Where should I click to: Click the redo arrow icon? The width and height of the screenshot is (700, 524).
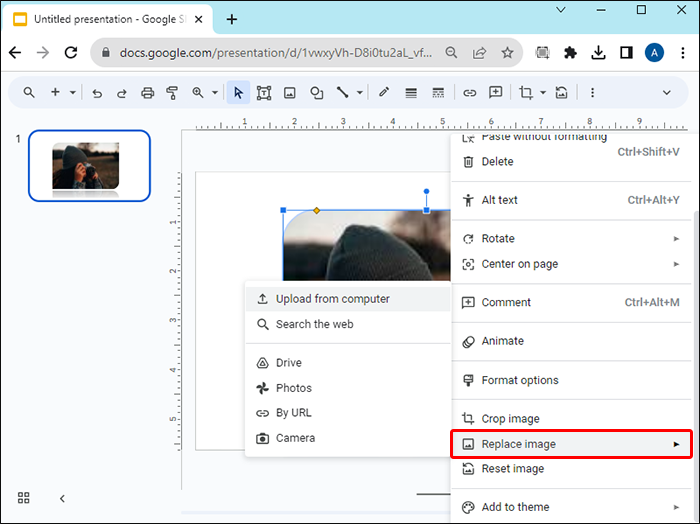pyautogui.click(x=121, y=93)
